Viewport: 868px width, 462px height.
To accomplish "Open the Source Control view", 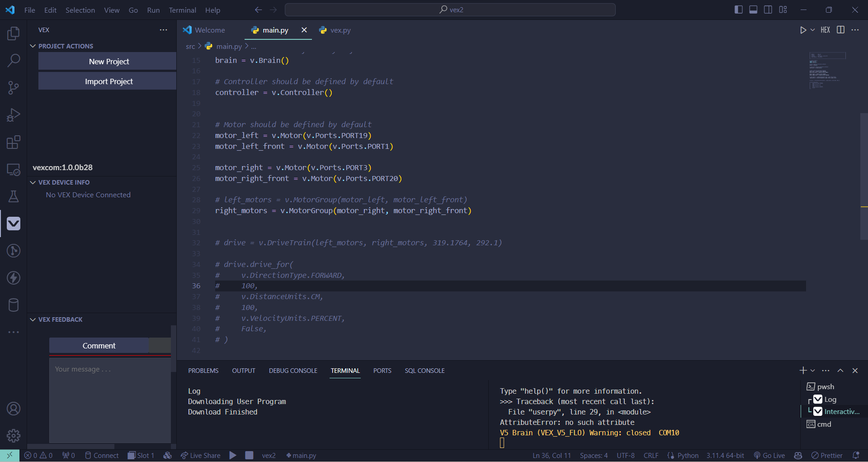I will point(14,88).
